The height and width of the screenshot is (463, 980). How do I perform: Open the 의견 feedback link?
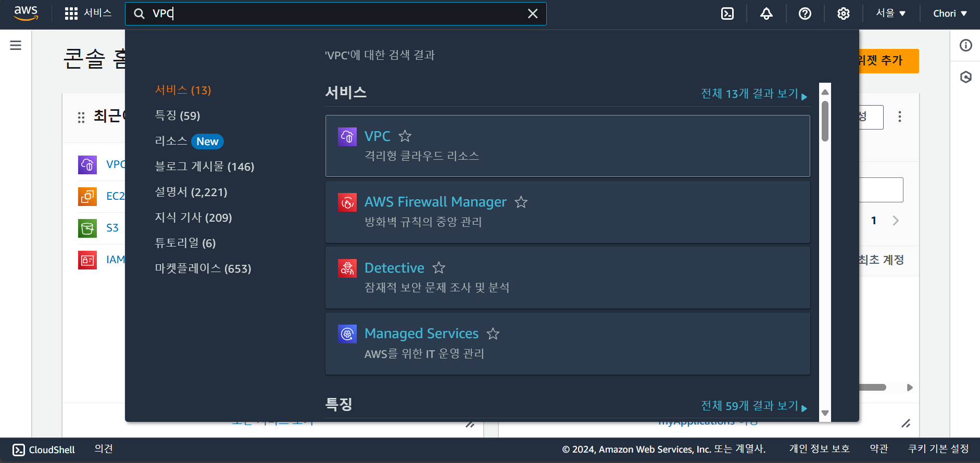coord(104,449)
